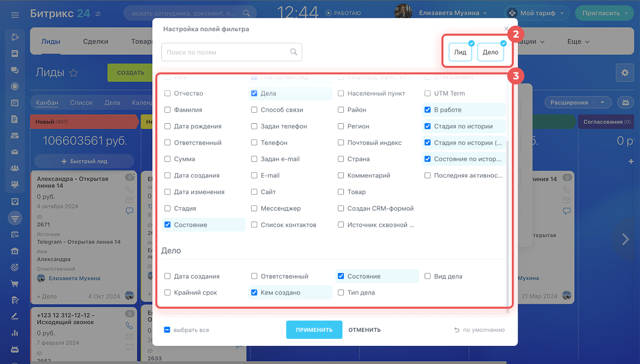Switch to the Сделки tab
640x364 pixels.
point(96,42)
